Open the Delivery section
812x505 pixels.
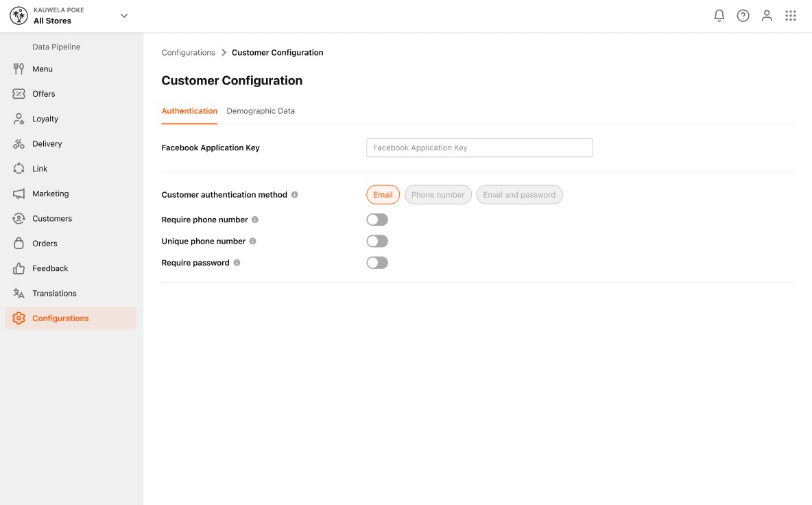47,143
